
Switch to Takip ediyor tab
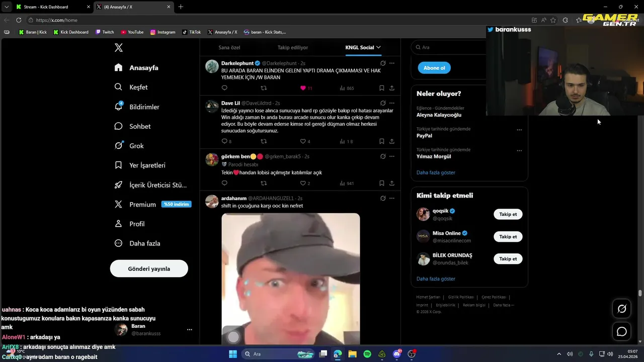point(293,47)
